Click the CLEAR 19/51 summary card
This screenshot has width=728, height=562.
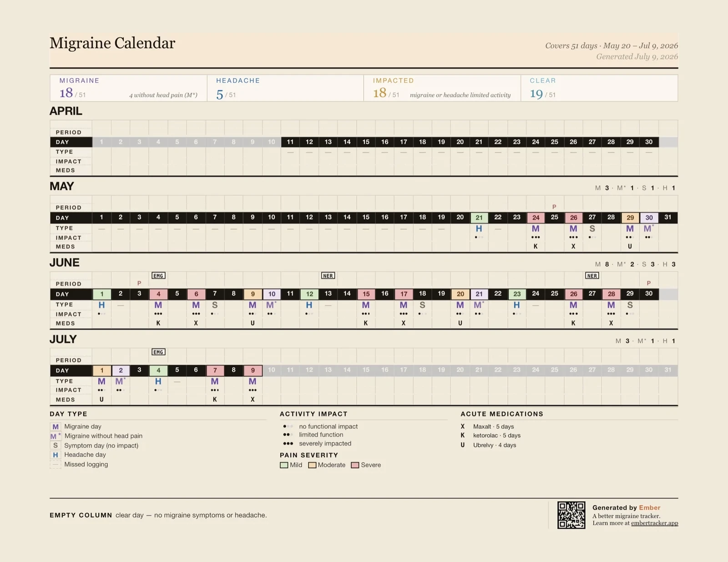(599, 88)
